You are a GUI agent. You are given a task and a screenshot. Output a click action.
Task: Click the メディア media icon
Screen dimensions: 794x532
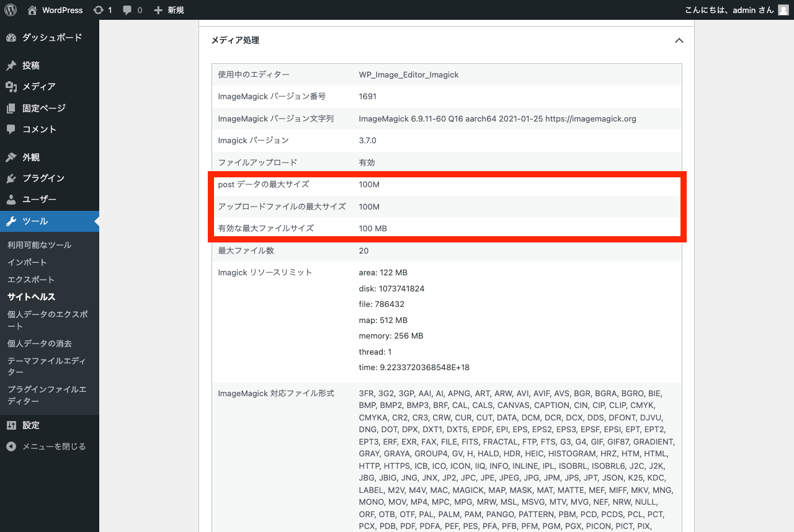tap(11, 86)
